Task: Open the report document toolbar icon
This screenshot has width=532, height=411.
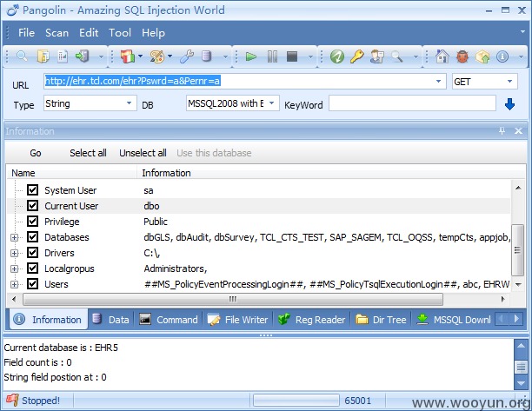Action: coord(62,56)
